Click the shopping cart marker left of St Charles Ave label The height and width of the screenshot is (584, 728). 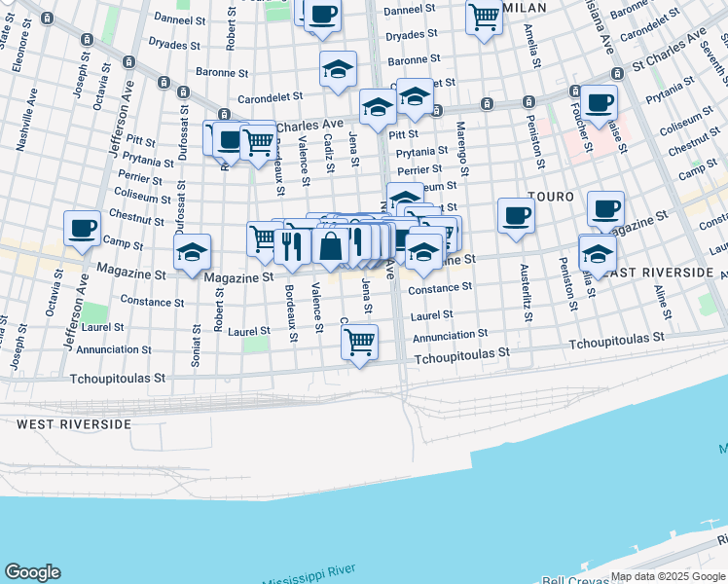(x=259, y=147)
